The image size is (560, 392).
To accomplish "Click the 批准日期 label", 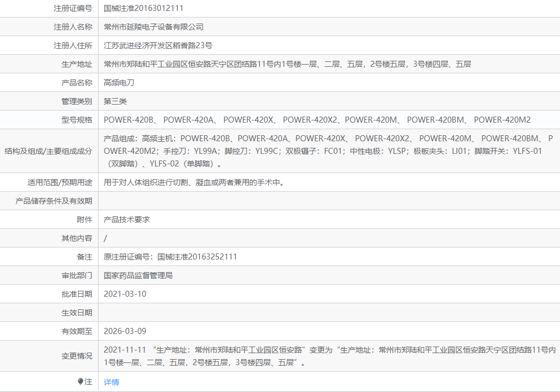I will pyautogui.click(x=77, y=294).
